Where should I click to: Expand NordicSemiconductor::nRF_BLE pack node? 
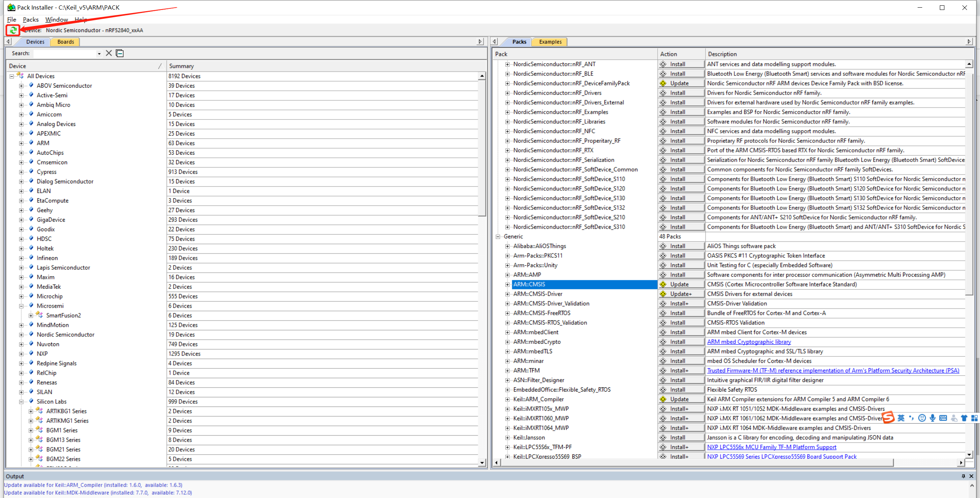point(508,74)
